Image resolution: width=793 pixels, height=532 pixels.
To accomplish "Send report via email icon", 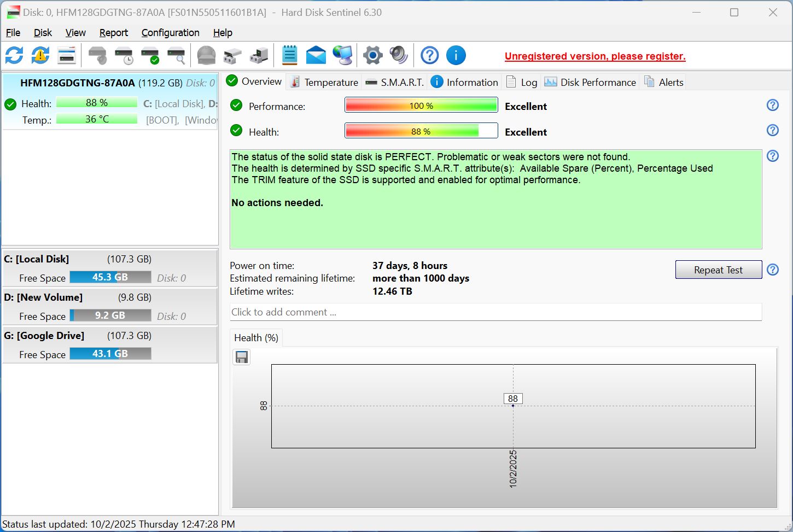I will coord(316,55).
